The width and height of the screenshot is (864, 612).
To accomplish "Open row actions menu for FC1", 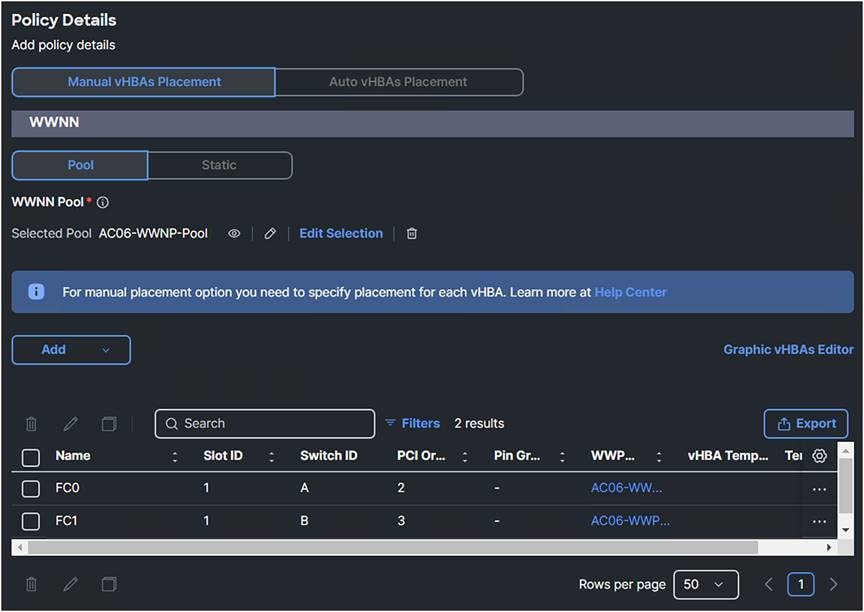I will pos(819,522).
